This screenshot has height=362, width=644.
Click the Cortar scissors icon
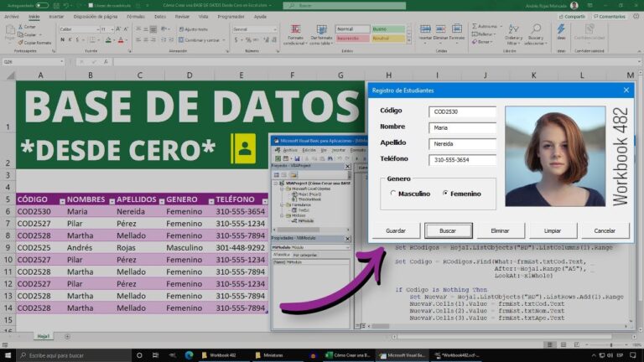20,27
